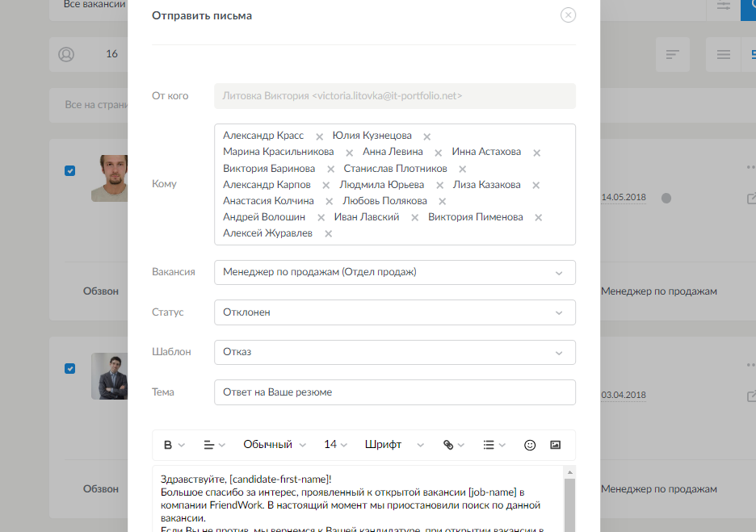Remove Виктория Пименова from recipients
Viewport: 756px width, 532px height.
539,218
